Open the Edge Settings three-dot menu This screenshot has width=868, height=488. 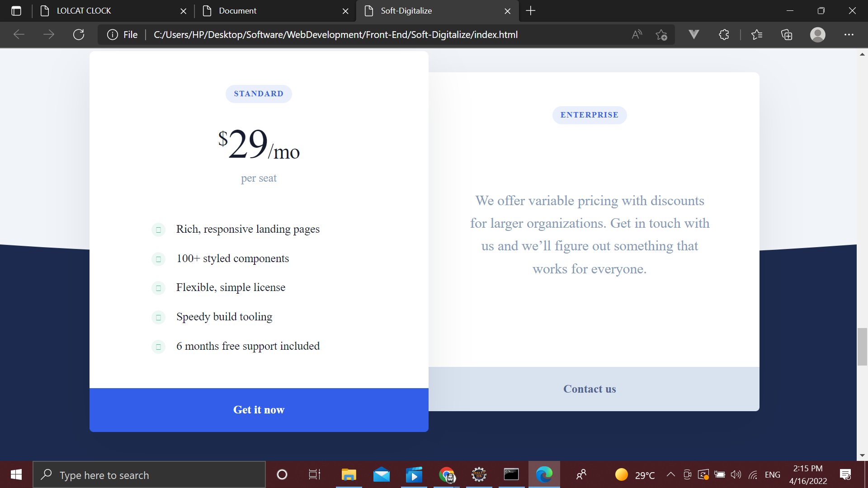tap(849, 34)
